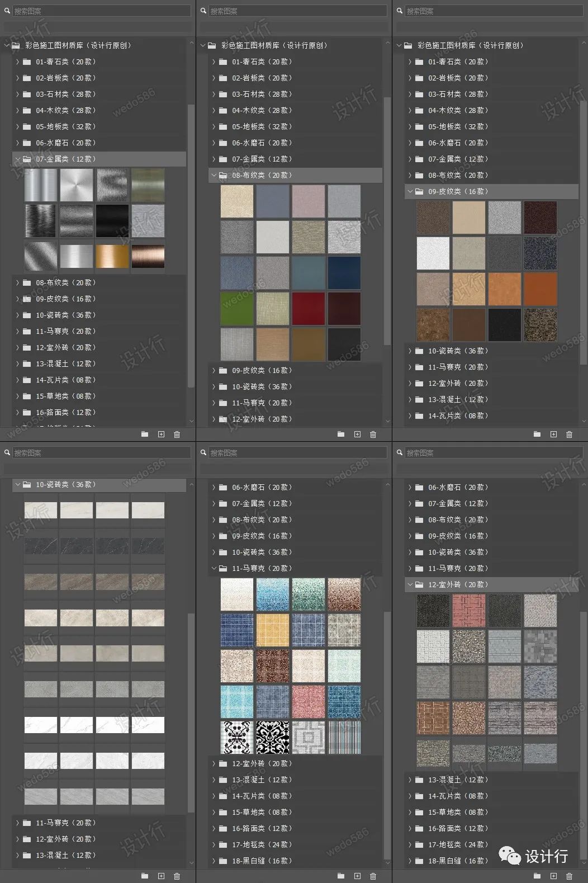
Task: Search field in panel with 室外砖 open
Action: coord(494,453)
